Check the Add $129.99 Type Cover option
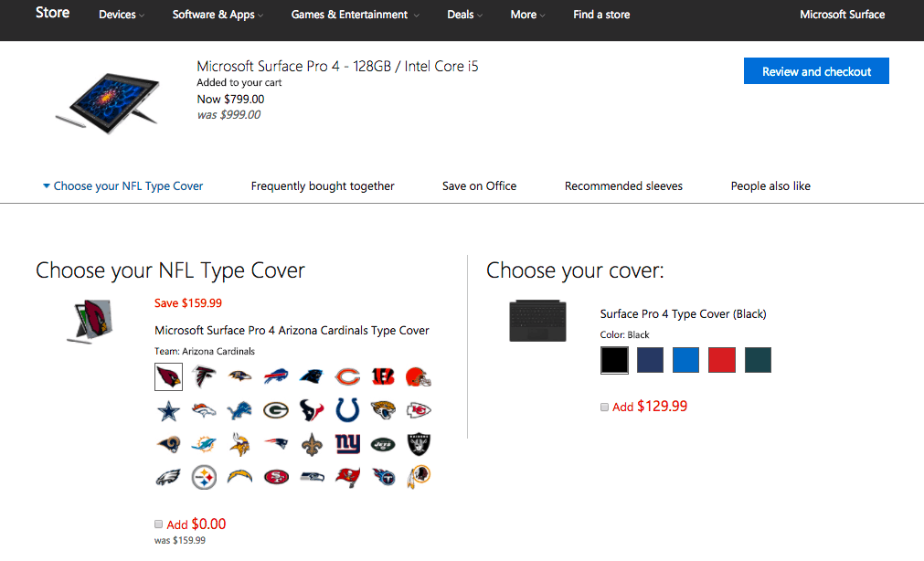 pyautogui.click(x=604, y=406)
